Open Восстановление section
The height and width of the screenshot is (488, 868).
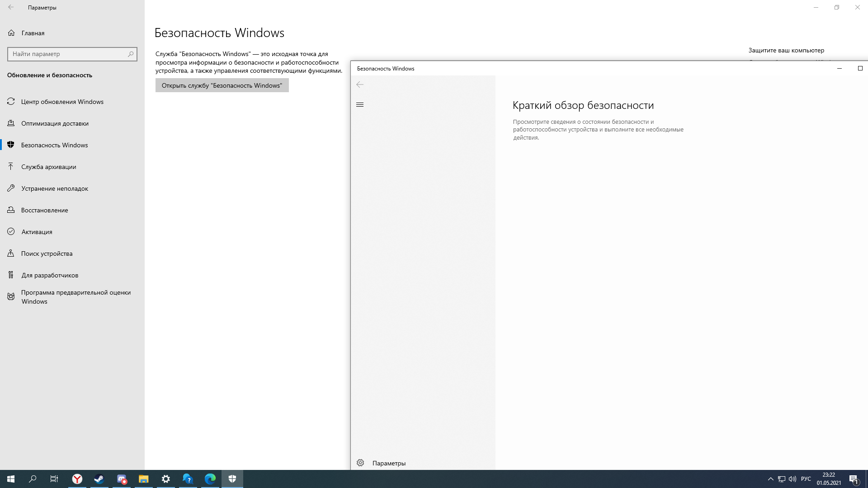point(72,210)
